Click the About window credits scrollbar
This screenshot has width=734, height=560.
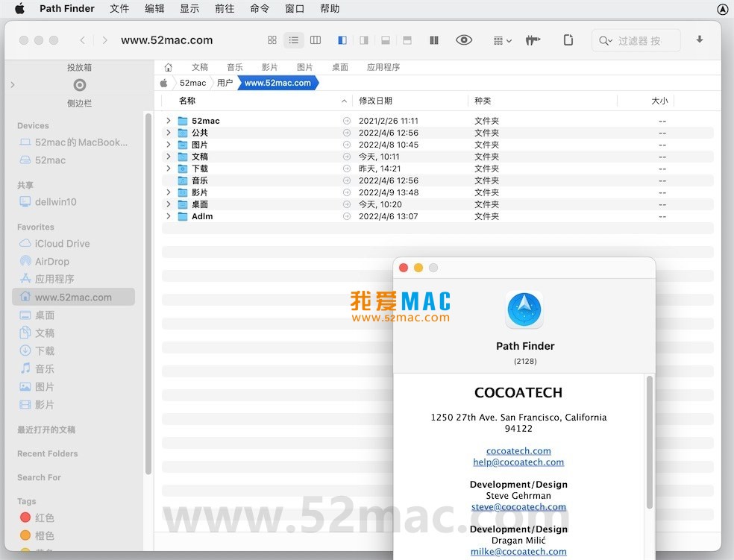point(649,442)
